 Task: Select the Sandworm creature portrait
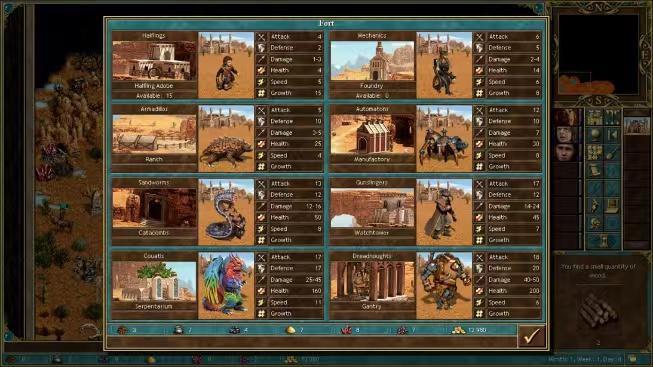pyautogui.click(x=226, y=212)
